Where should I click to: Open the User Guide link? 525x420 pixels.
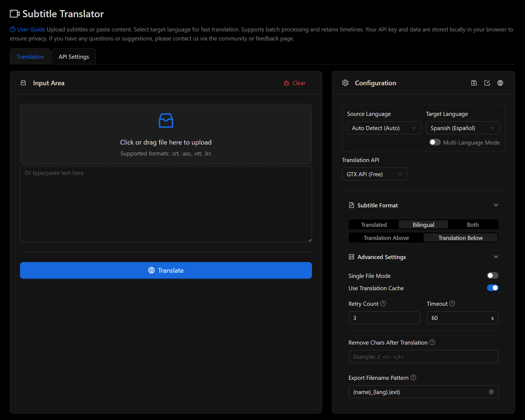(30, 29)
